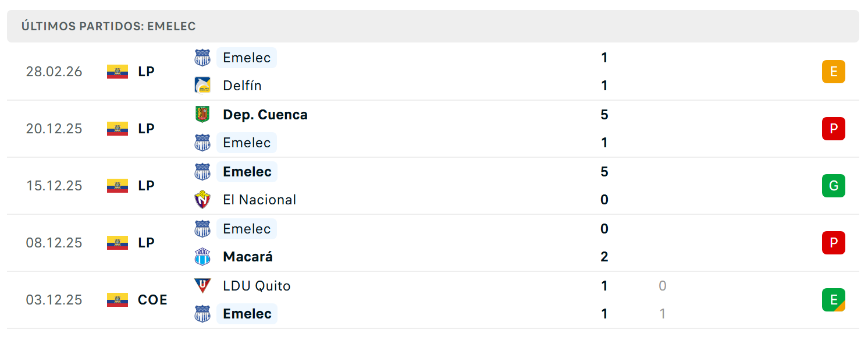The width and height of the screenshot is (868, 340).
Task: Open the Macará team name link
Action: click(248, 257)
